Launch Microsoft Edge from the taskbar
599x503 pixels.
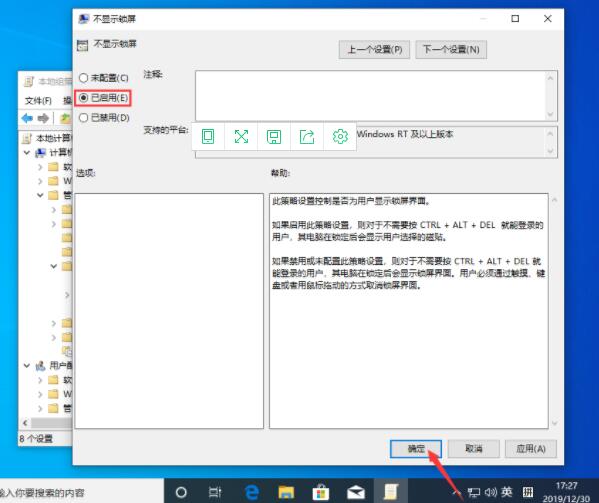(x=251, y=492)
